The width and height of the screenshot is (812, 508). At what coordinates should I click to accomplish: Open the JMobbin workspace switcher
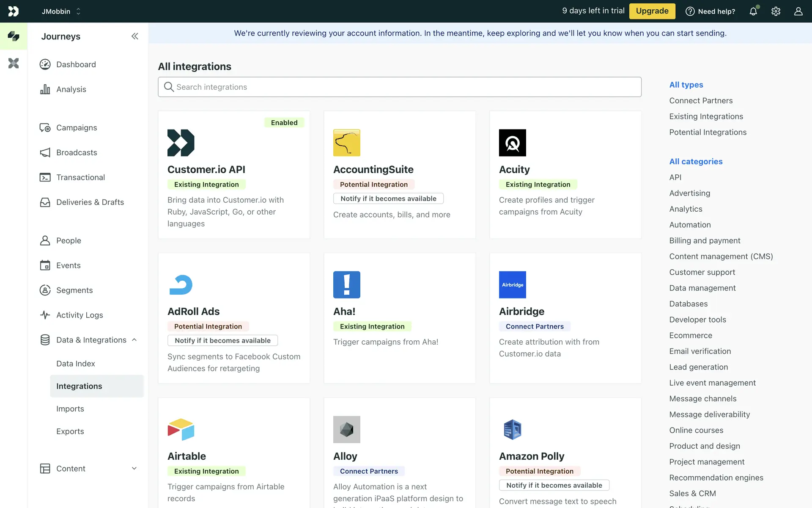[x=61, y=11]
